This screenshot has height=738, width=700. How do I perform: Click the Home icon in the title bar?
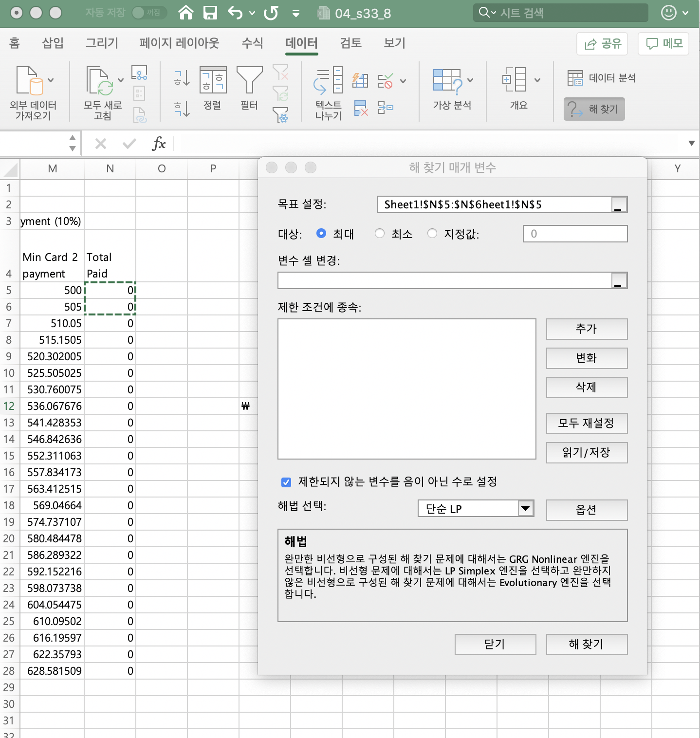click(x=185, y=13)
